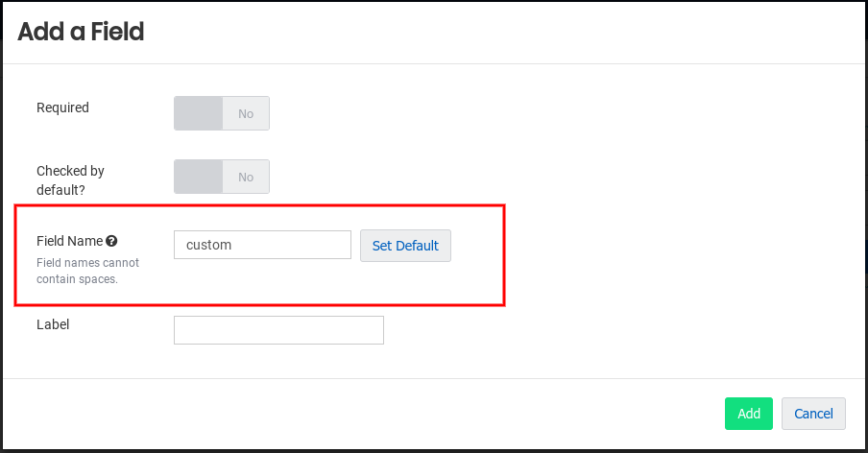Confirm with the green Add button

coord(749,414)
